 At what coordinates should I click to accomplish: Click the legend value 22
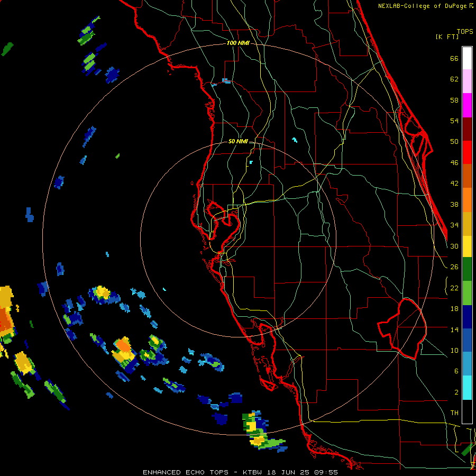click(x=454, y=288)
